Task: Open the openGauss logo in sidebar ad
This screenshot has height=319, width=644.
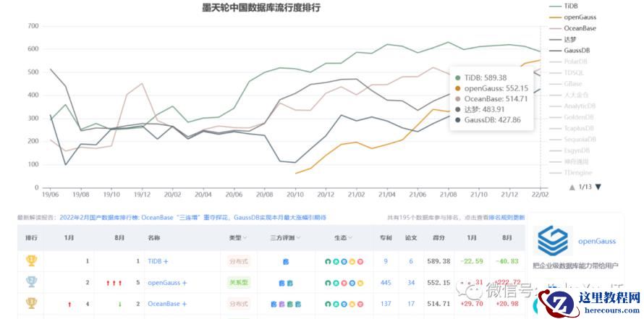Action: (x=553, y=241)
